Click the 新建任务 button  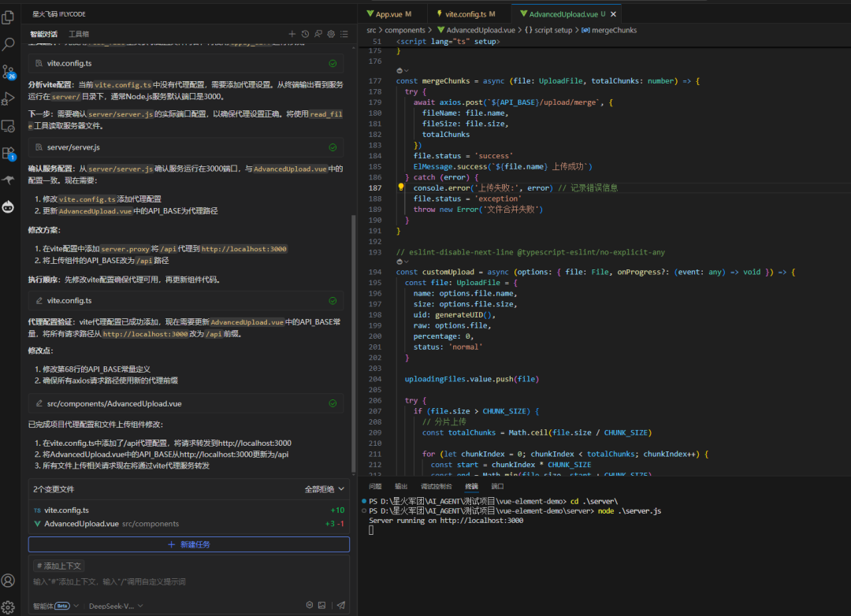(x=189, y=544)
